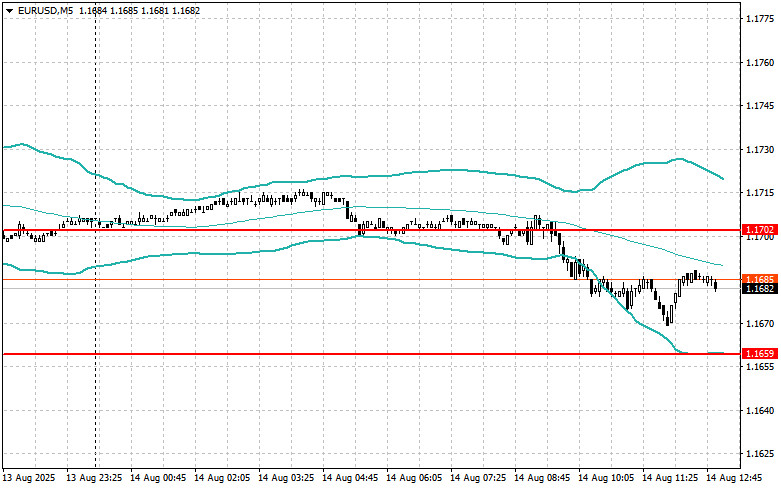This screenshot has width=781, height=489.
Task: Click the 1.1670 price scale value
Action: [x=760, y=324]
